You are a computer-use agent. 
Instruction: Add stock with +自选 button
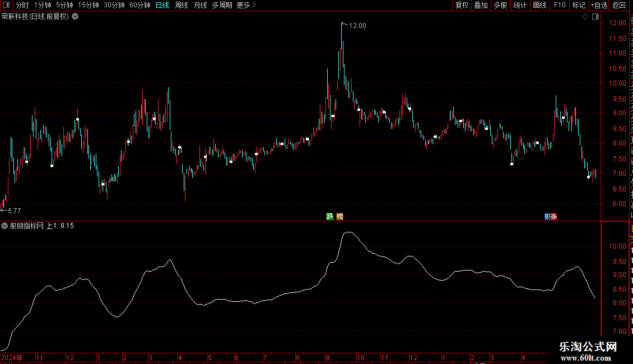[x=599, y=5]
